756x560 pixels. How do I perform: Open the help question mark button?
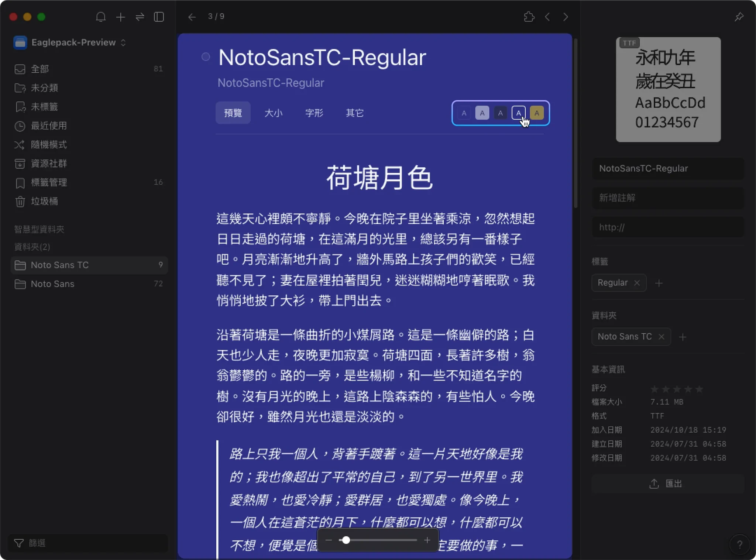click(x=739, y=544)
